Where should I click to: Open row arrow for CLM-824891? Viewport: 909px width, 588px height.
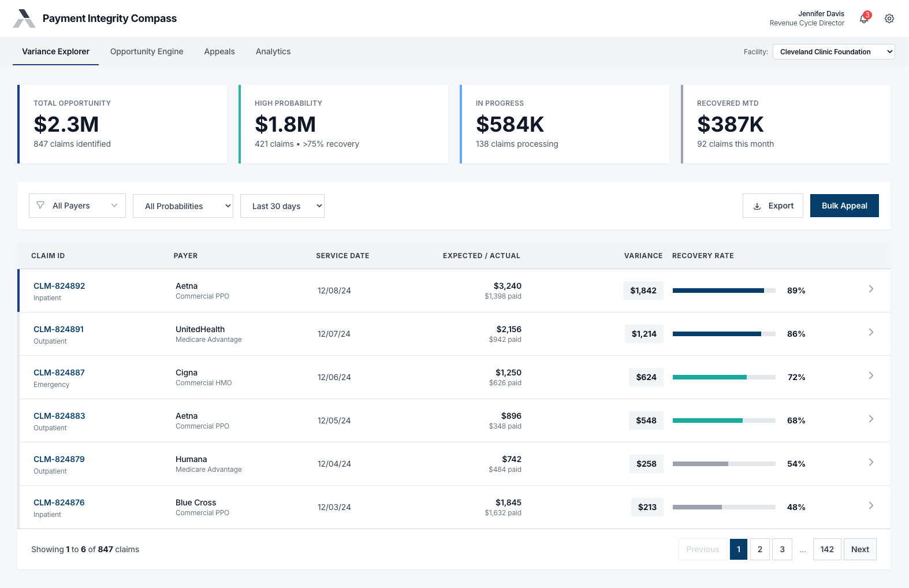coord(871,332)
